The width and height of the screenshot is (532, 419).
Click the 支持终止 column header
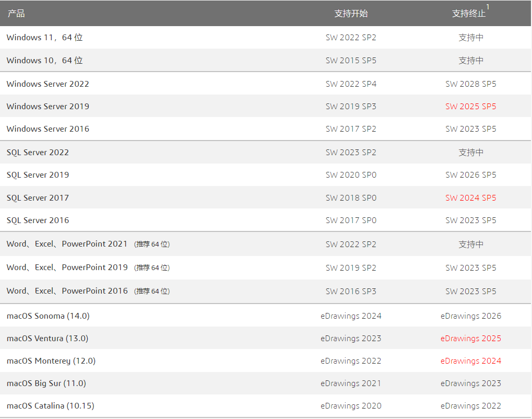click(468, 14)
